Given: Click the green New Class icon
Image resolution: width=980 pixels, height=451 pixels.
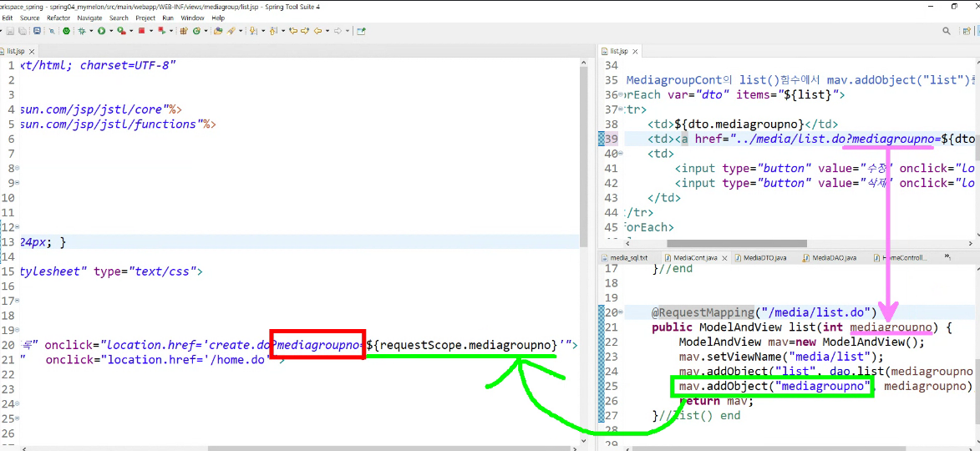Looking at the screenshot, I should 196,31.
